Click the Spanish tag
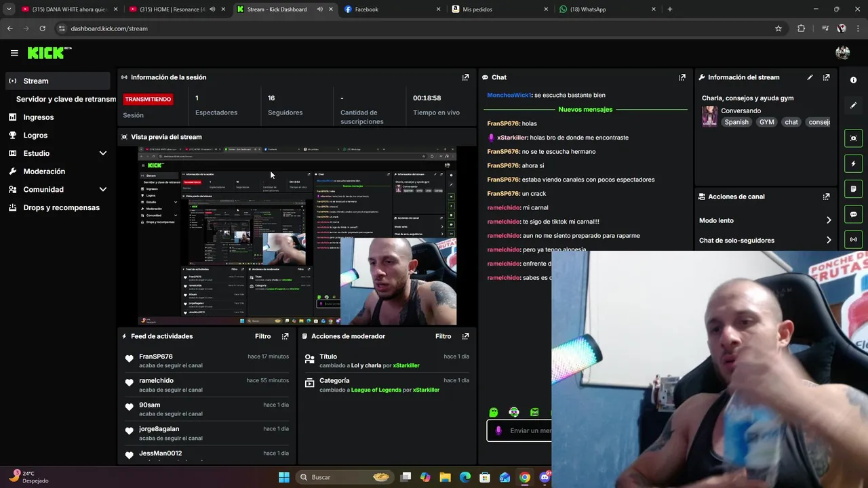This screenshot has width=868, height=488. coord(736,122)
